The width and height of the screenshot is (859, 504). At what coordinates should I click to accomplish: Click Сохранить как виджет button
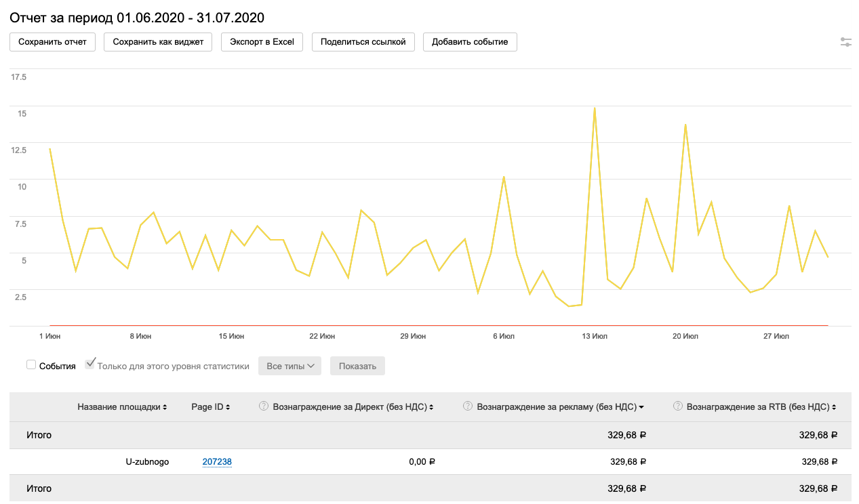coord(158,42)
